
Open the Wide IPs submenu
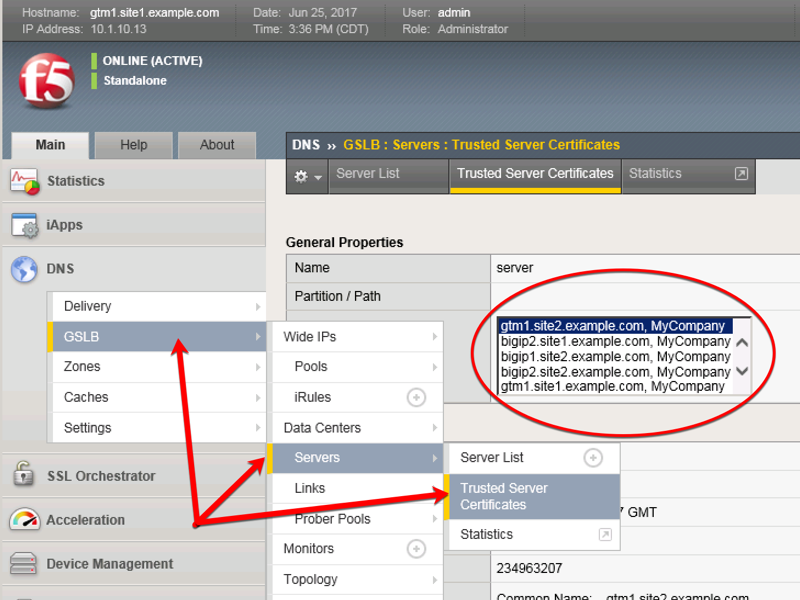357,337
